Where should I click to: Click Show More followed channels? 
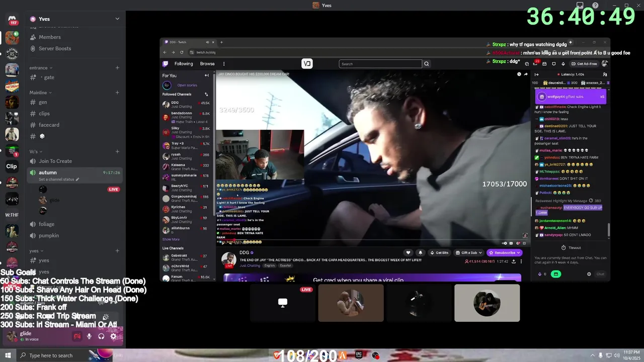pyautogui.click(x=171, y=239)
